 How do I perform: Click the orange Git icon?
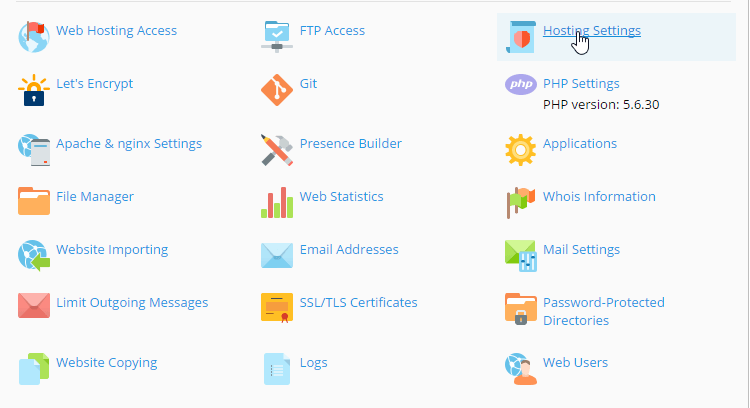[277, 90]
